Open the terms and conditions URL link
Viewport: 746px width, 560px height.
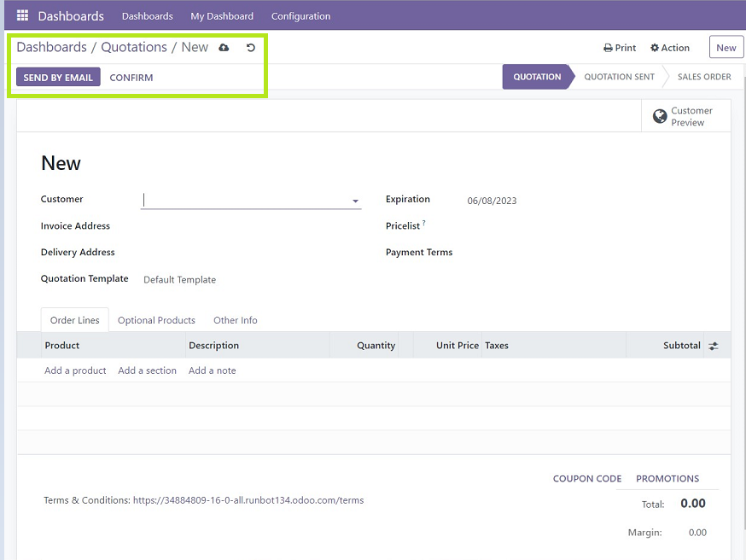tap(248, 500)
